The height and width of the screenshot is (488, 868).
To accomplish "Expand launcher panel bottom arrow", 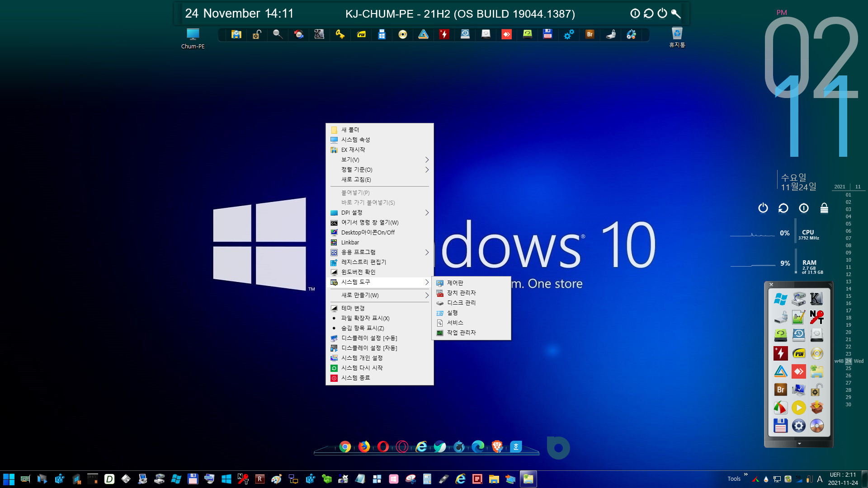I will 799,444.
